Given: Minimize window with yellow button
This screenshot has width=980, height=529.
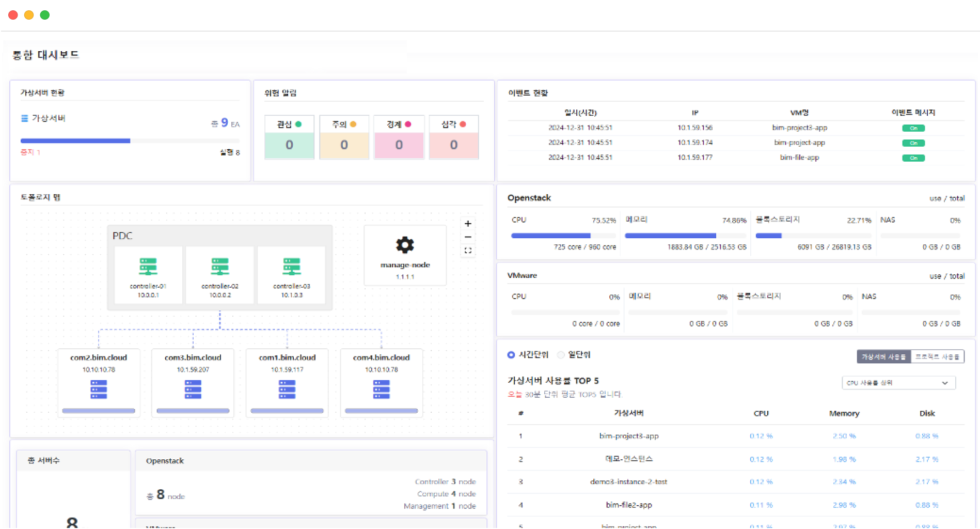Looking at the screenshot, I should (x=29, y=15).
